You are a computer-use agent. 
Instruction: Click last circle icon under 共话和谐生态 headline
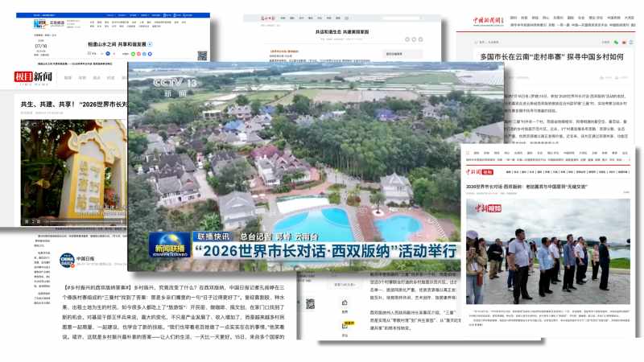point(420,39)
